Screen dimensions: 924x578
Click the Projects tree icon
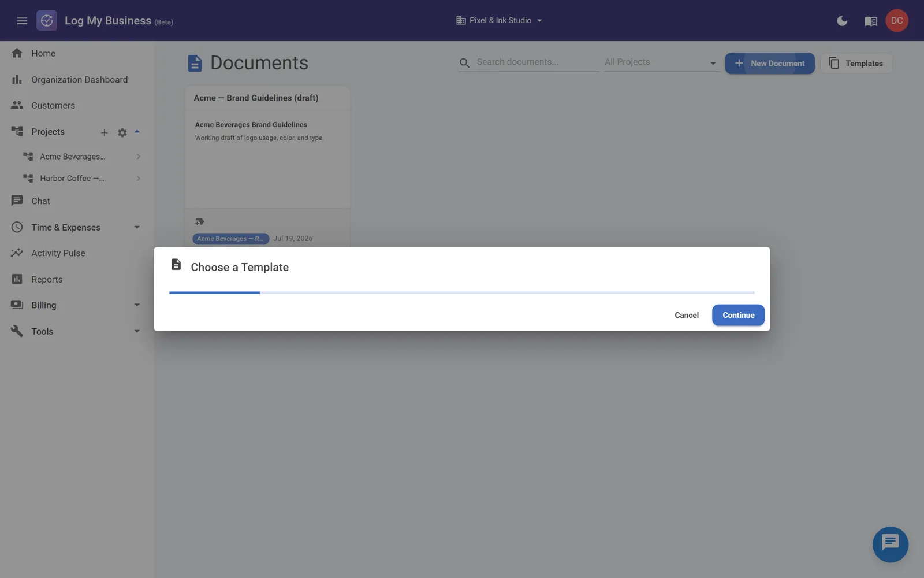pyautogui.click(x=17, y=131)
